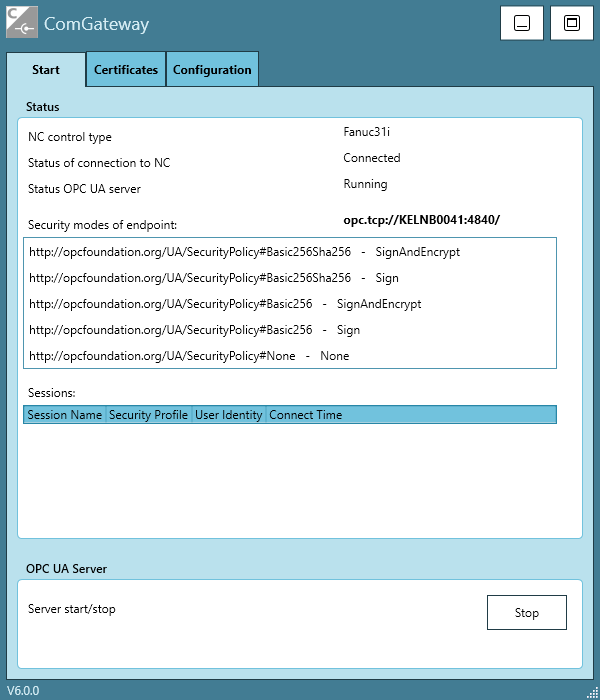
Task: Click the V6.0.0 version label
Action: coord(26,691)
